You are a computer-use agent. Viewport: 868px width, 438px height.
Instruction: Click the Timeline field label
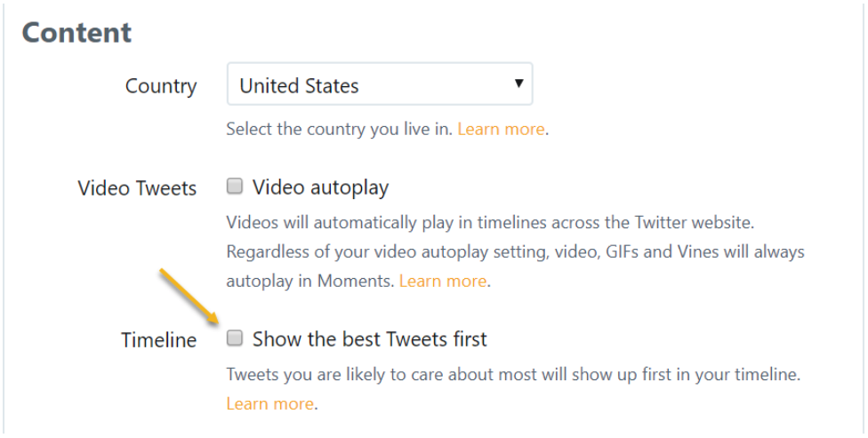coord(159,339)
